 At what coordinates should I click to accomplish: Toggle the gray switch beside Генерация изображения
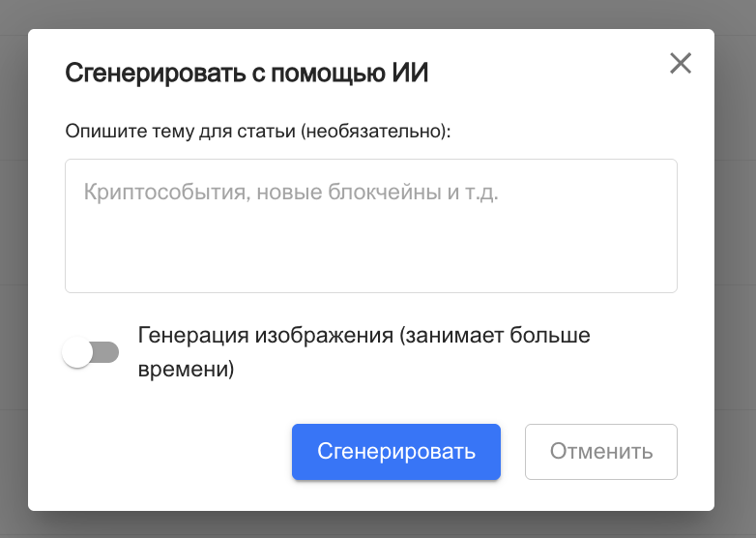(90, 353)
